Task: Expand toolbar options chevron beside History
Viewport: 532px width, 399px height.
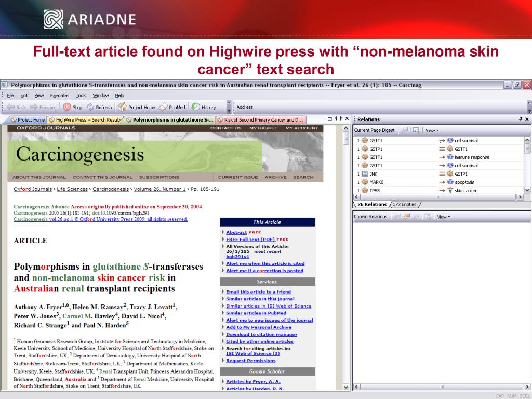Action: tap(229, 107)
